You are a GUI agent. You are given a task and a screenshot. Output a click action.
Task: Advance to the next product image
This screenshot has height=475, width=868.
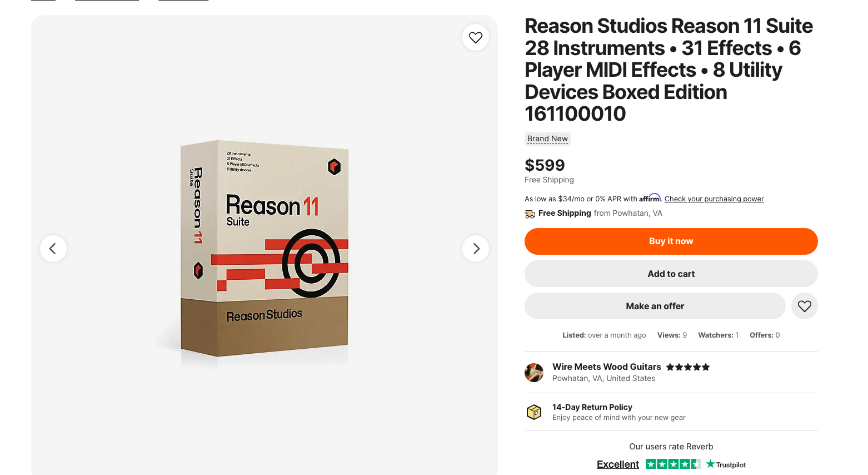[476, 249]
